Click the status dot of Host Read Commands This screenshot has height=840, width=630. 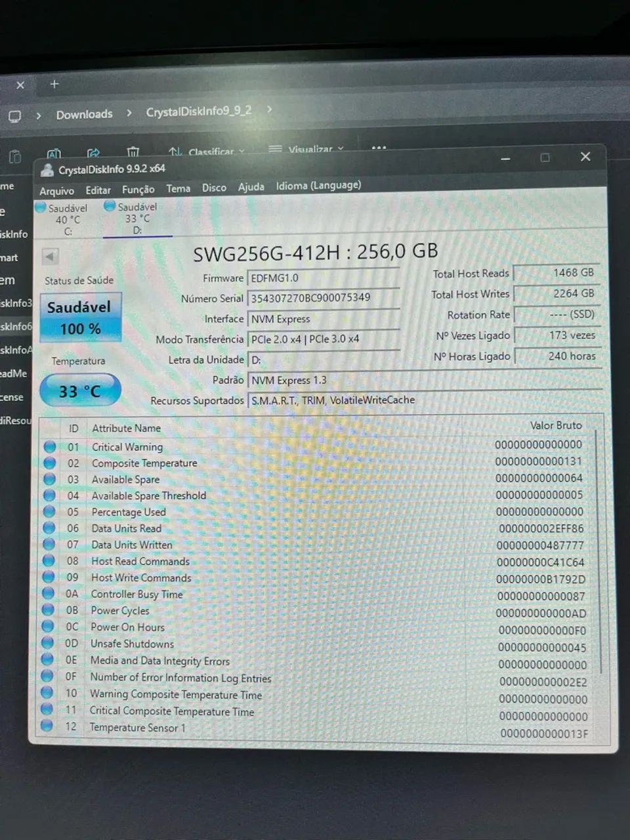tap(49, 561)
